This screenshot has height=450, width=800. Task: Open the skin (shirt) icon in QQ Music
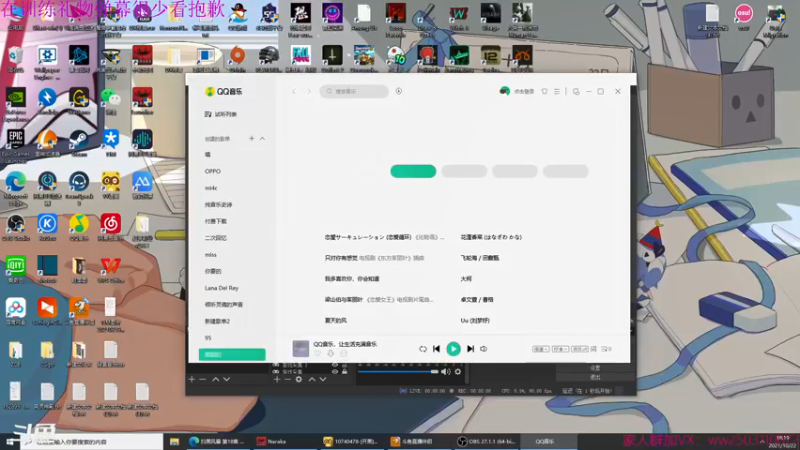(544, 91)
